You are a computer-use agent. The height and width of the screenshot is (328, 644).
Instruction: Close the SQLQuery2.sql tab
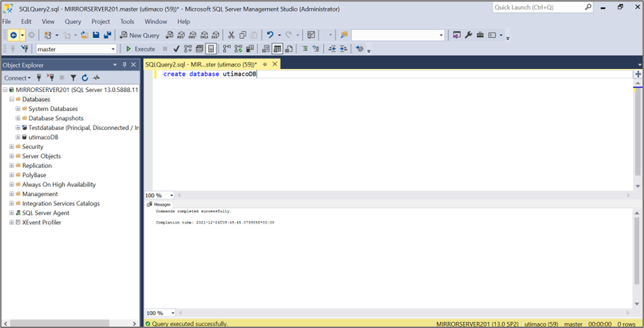coord(275,64)
